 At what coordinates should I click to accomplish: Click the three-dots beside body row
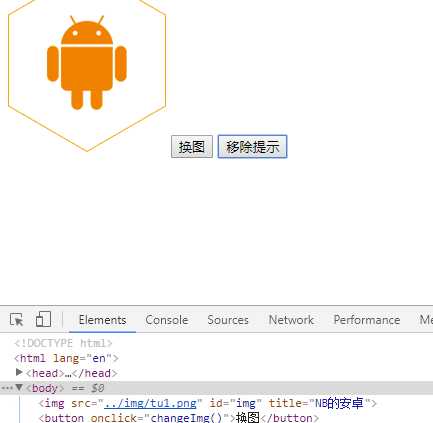7,388
